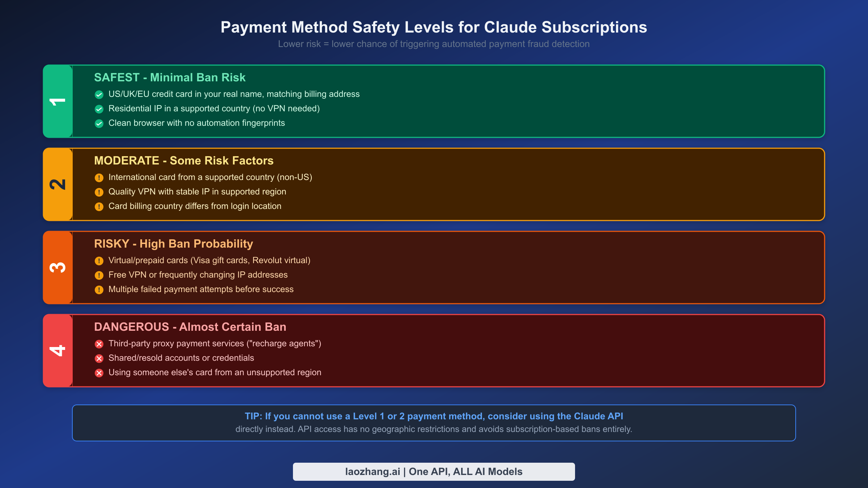Screen dimensions: 868x488
Task: Select the green '1' level badge
Action: coord(58,101)
